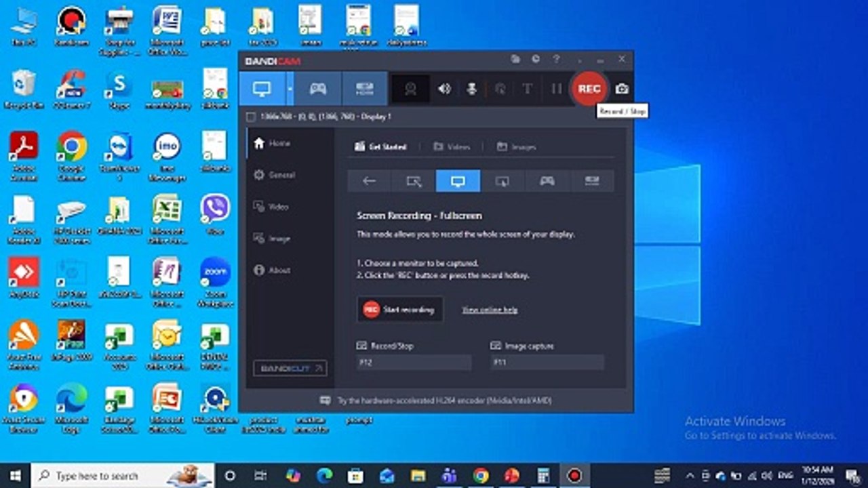Screen dimensions: 868x488
Task: Open Bandicam help question mark icon
Action: coord(556,60)
